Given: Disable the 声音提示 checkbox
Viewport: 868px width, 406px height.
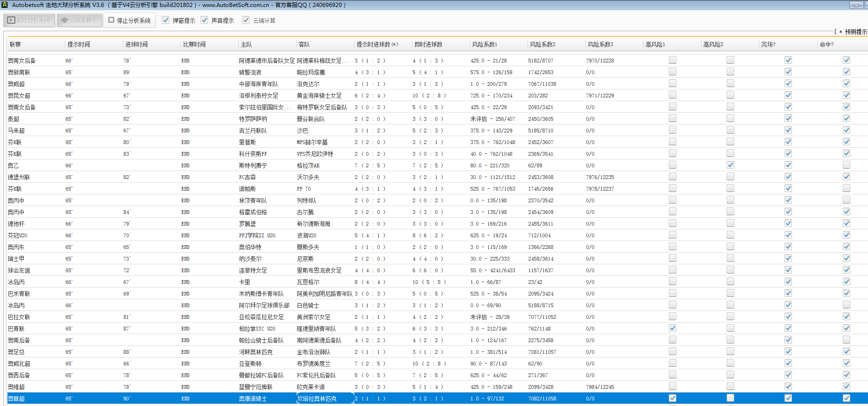Looking at the screenshot, I should 204,21.
